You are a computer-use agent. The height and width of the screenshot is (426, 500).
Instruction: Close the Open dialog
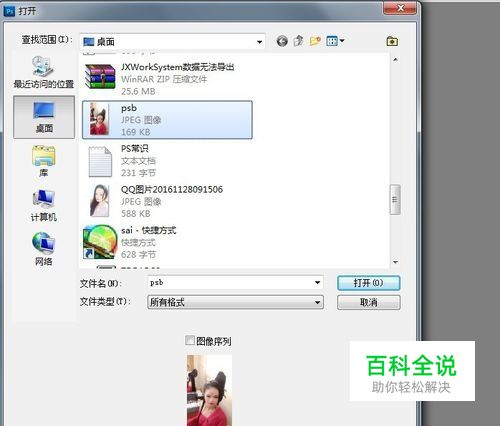(400, 8)
